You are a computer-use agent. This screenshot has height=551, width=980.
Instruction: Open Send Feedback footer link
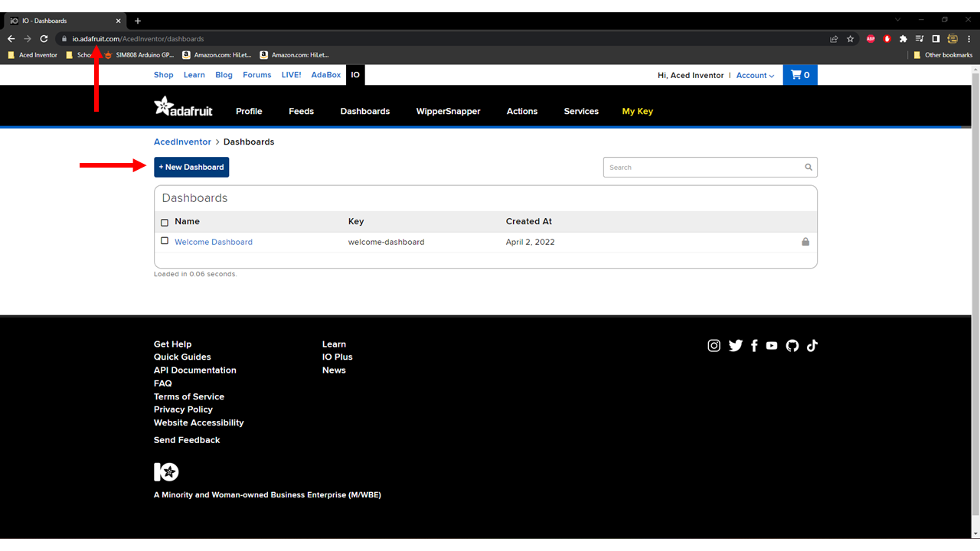pyautogui.click(x=187, y=440)
